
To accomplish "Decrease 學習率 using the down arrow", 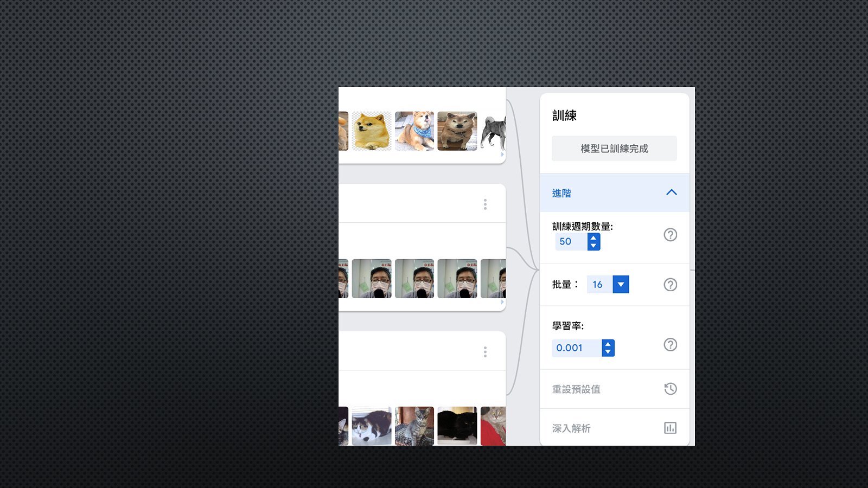I will [x=608, y=352].
